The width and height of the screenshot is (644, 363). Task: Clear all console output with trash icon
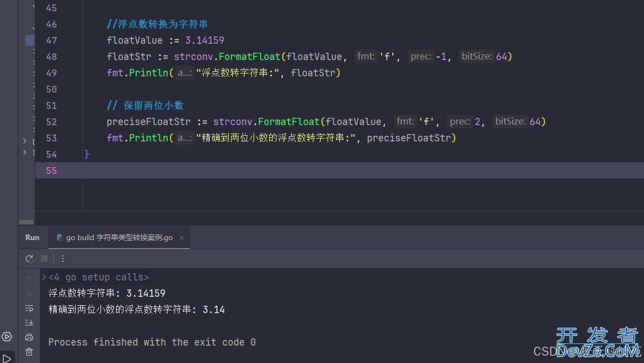[x=29, y=352]
